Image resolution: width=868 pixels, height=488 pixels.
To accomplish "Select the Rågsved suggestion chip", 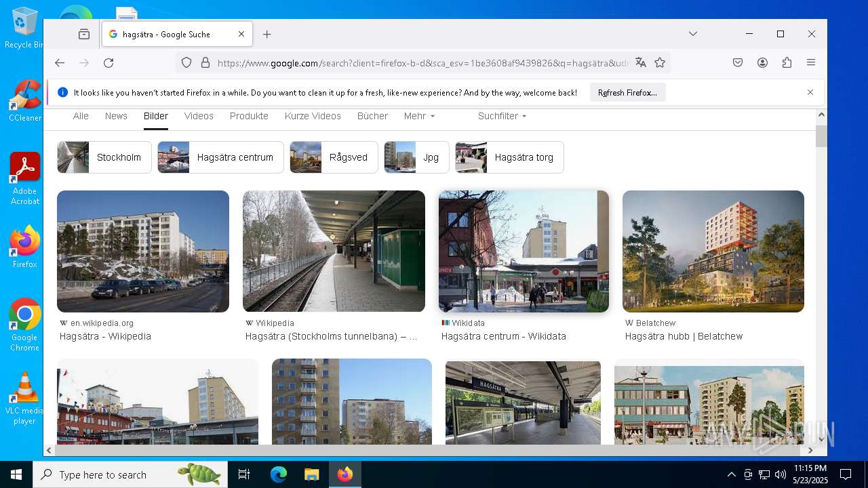I will tap(334, 157).
